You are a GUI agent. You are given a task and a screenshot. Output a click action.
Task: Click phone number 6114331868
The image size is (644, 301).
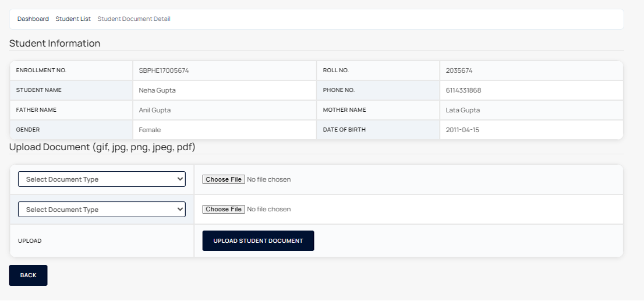coord(463,90)
